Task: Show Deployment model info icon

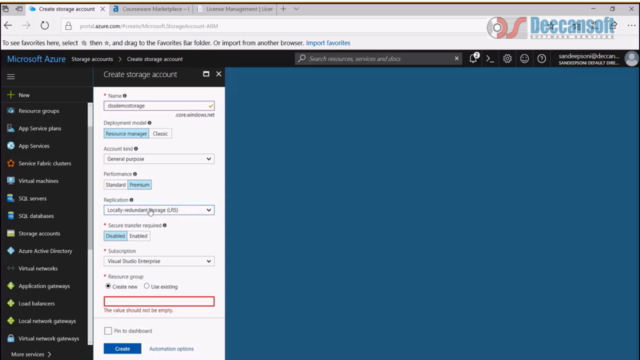Action: click(149, 123)
